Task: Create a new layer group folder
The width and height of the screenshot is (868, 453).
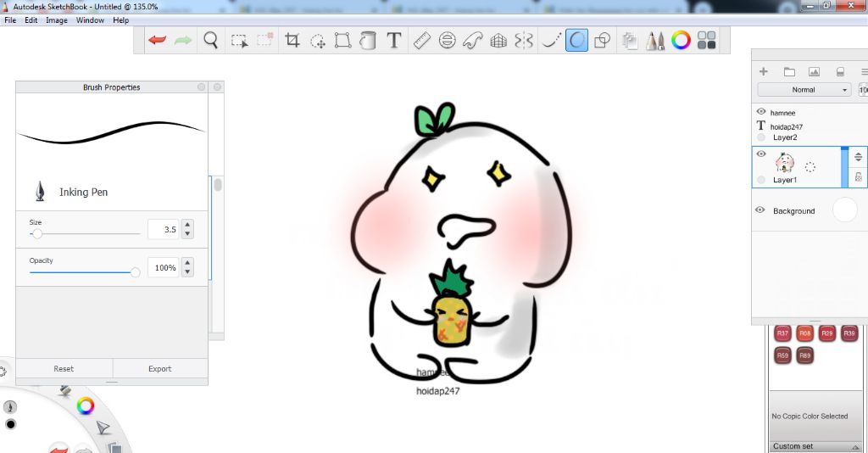Action: tap(789, 71)
